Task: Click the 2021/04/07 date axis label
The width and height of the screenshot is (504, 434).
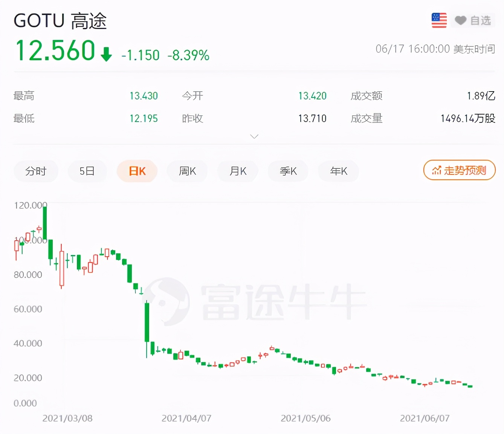Action: (x=186, y=419)
